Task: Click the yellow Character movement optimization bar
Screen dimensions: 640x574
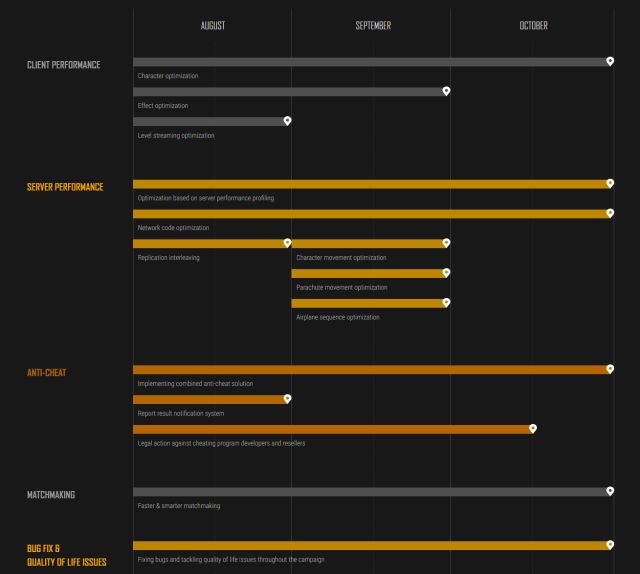Action: [369, 244]
